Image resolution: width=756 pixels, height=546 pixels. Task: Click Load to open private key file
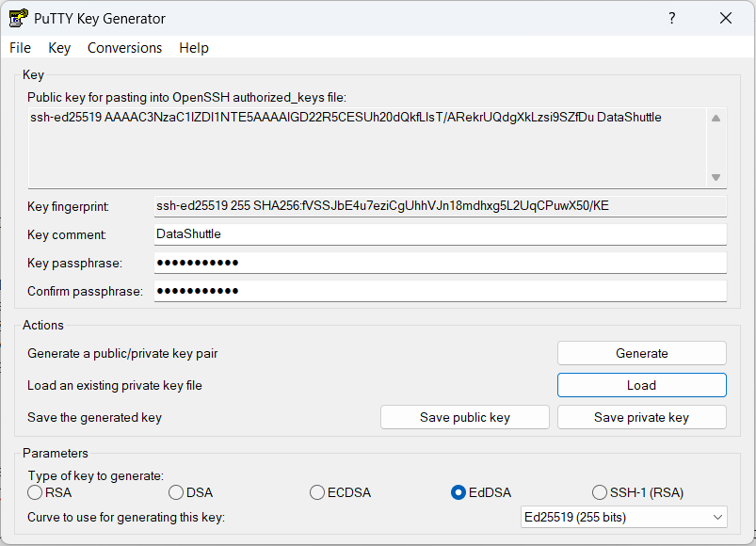pyautogui.click(x=641, y=385)
